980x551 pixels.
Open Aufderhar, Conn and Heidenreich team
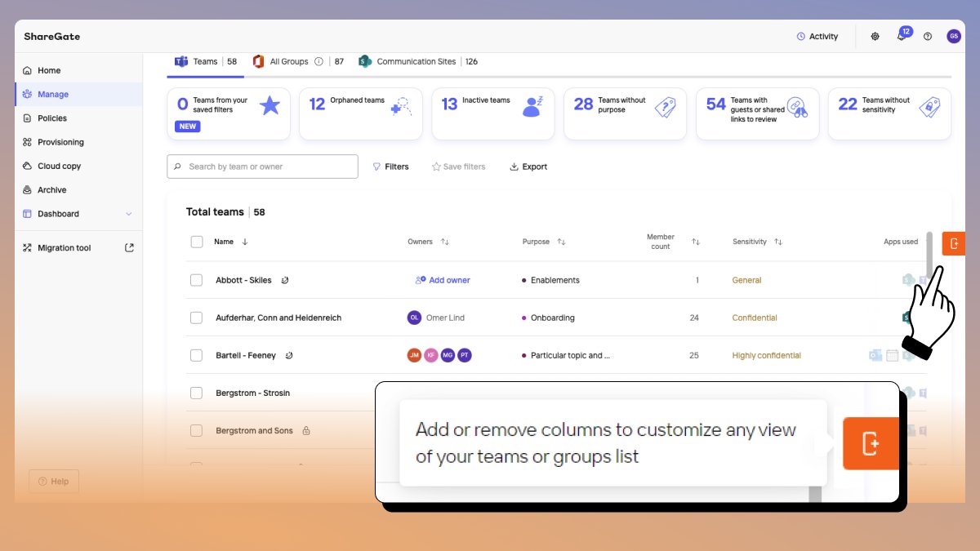[x=278, y=318]
